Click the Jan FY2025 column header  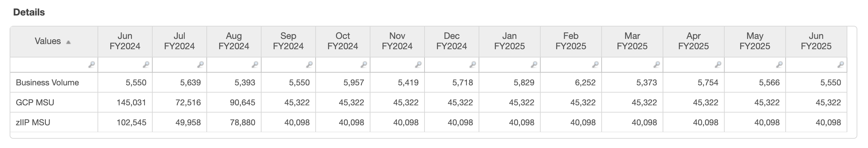[x=509, y=41]
